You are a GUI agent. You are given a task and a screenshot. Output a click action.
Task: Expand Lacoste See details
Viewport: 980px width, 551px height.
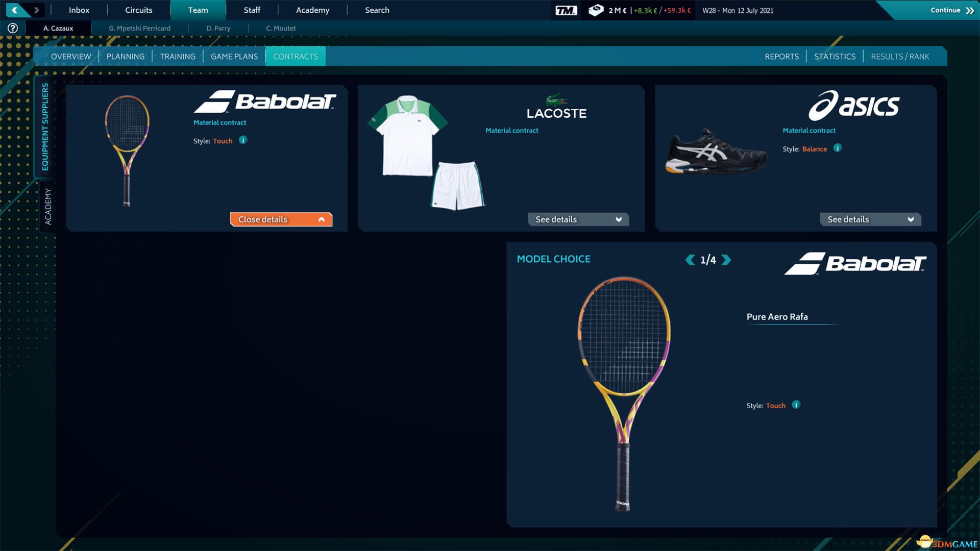pos(578,219)
